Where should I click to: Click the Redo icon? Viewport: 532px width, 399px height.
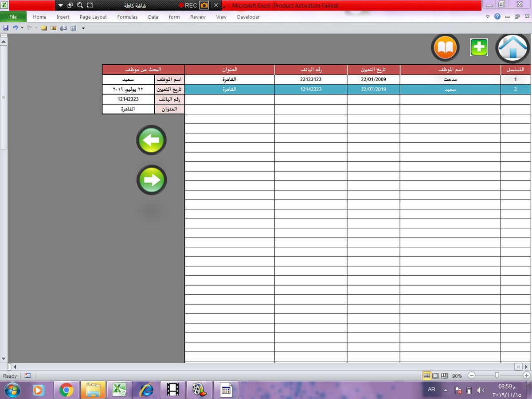(x=30, y=27)
